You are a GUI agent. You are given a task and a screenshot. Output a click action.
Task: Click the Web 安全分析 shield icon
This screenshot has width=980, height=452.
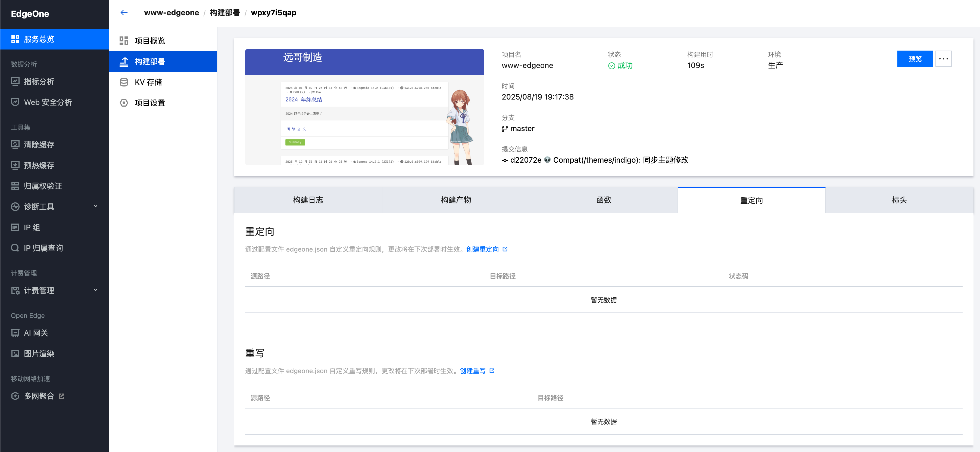(x=15, y=102)
